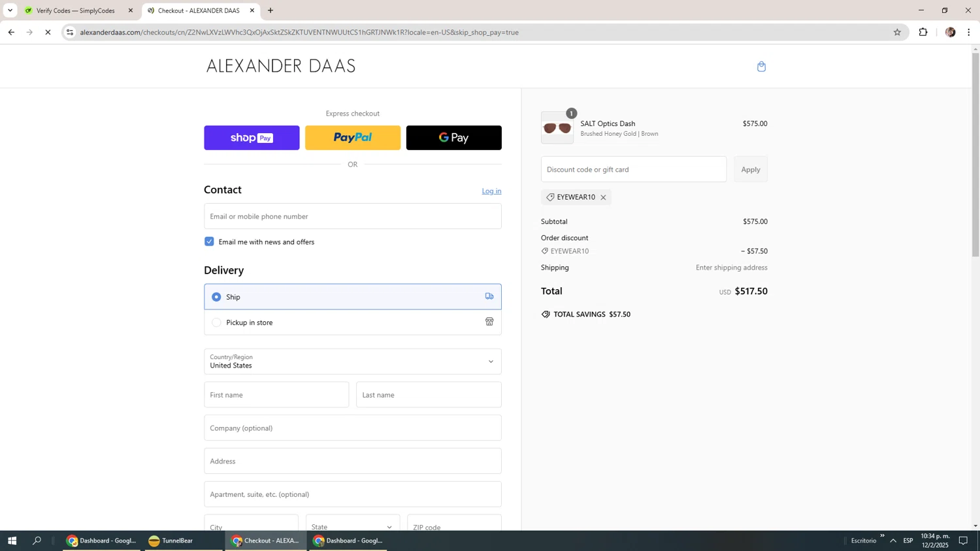Expand the Escritorio toolbar chevron

(882, 536)
